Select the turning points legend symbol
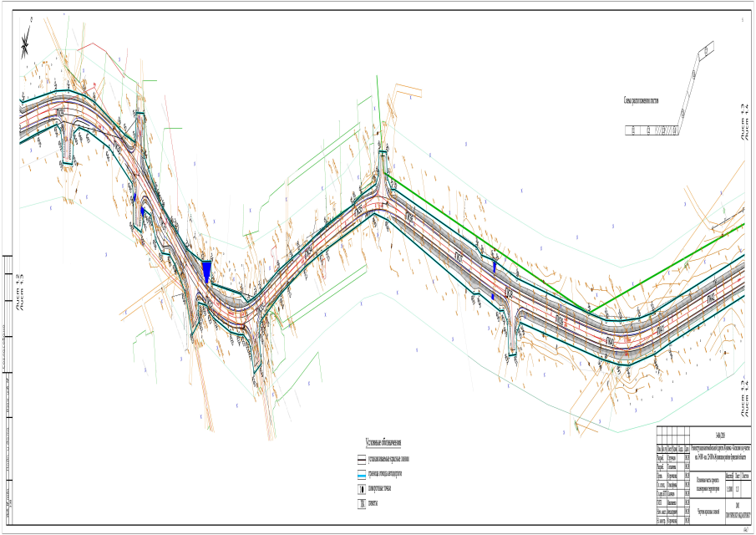 pos(361,489)
